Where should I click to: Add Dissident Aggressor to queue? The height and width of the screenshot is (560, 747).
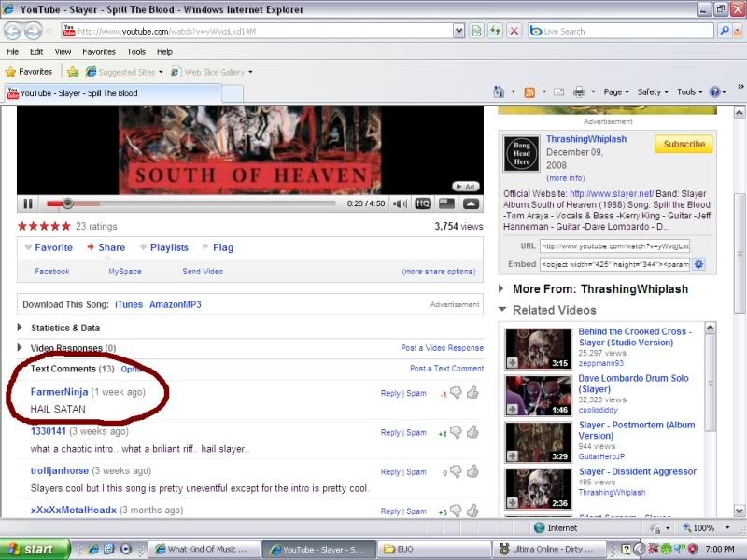512,502
